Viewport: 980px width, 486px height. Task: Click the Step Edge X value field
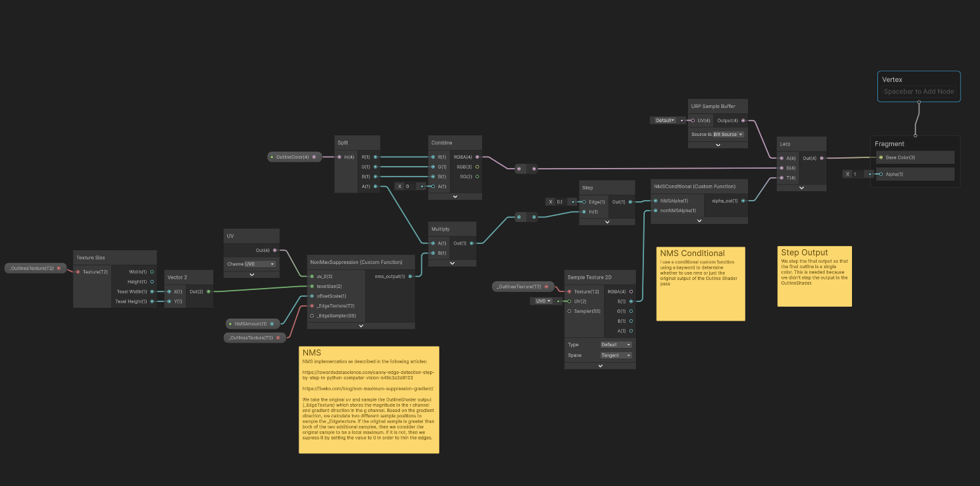click(x=559, y=202)
